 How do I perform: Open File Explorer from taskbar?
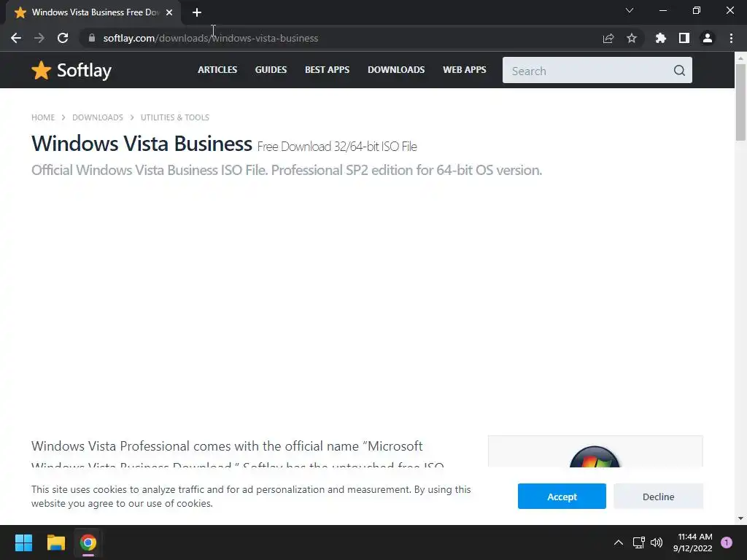pos(55,542)
